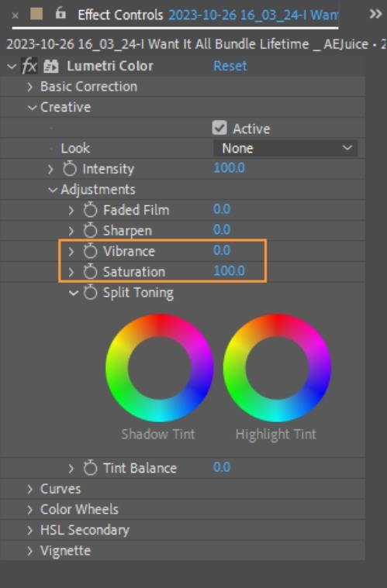This screenshot has width=387, height=588.
Task: Expand the Vibrance property
Action: tap(71, 252)
